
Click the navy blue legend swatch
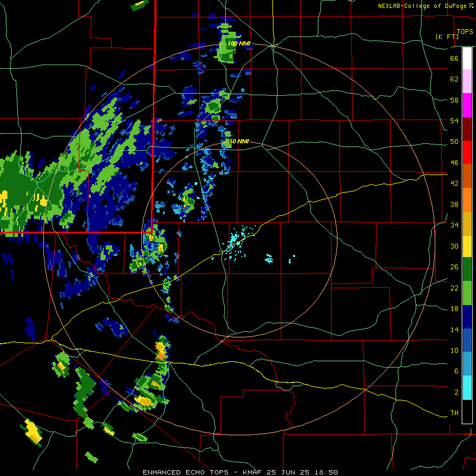tap(467, 317)
